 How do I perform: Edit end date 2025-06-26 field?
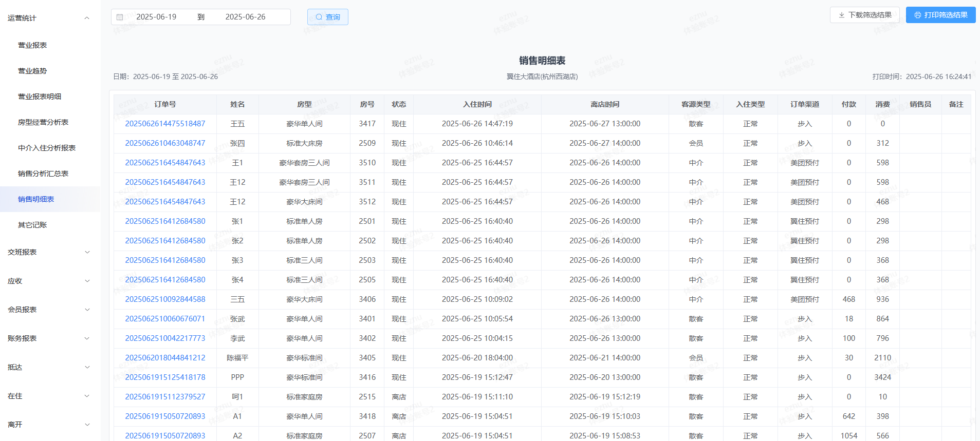pyautogui.click(x=246, y=17)
